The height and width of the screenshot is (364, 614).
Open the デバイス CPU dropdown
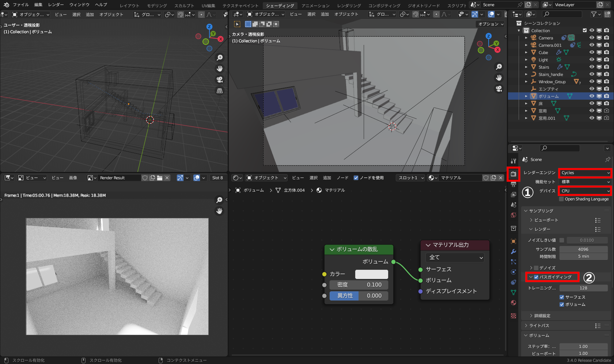[585, 191]
